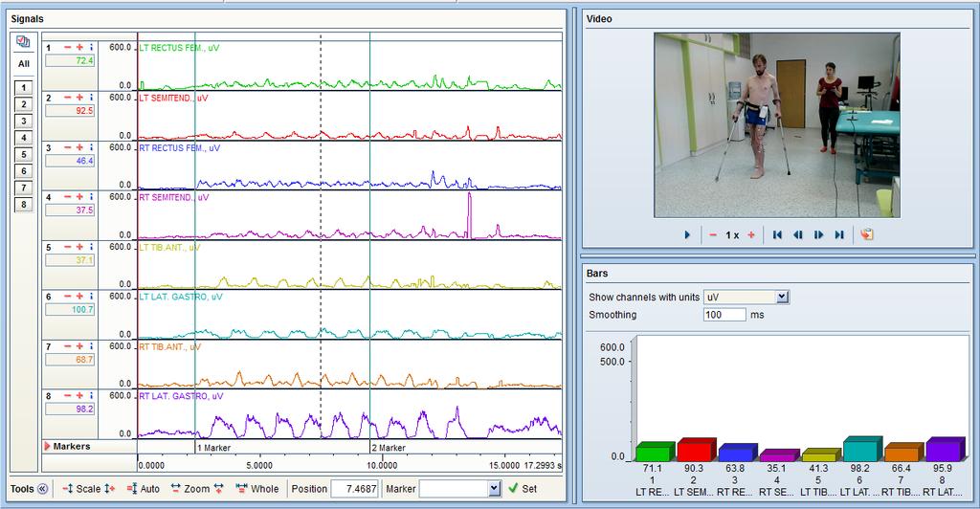Click RT LAT. GASTRO signal label
Viewport: 980px width, 509px height.
[181, 396]
